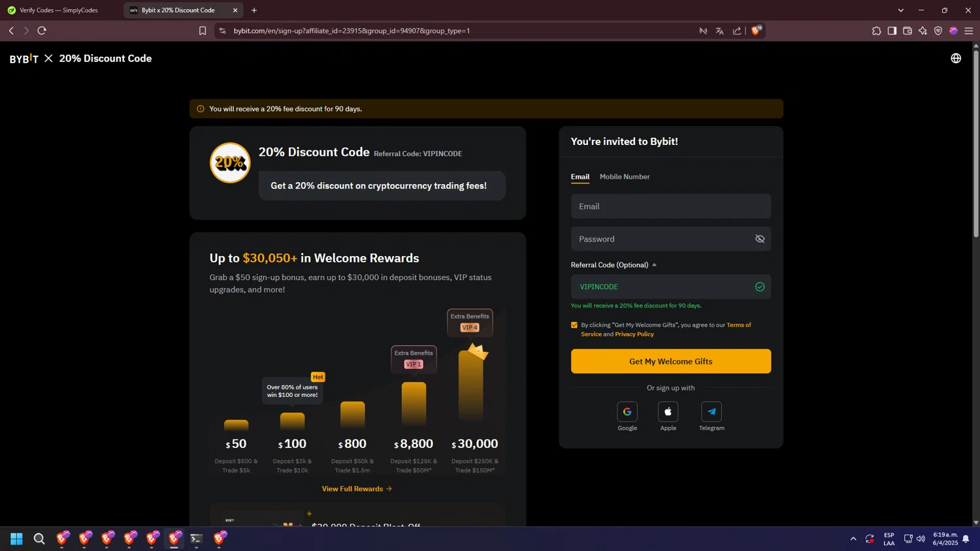Image resolution: width=980 pixels, height=551 pixels.
Task: Click the VIP 1 Extra Benefits badge
Action: pyautogui.click(x=414, y=359)
